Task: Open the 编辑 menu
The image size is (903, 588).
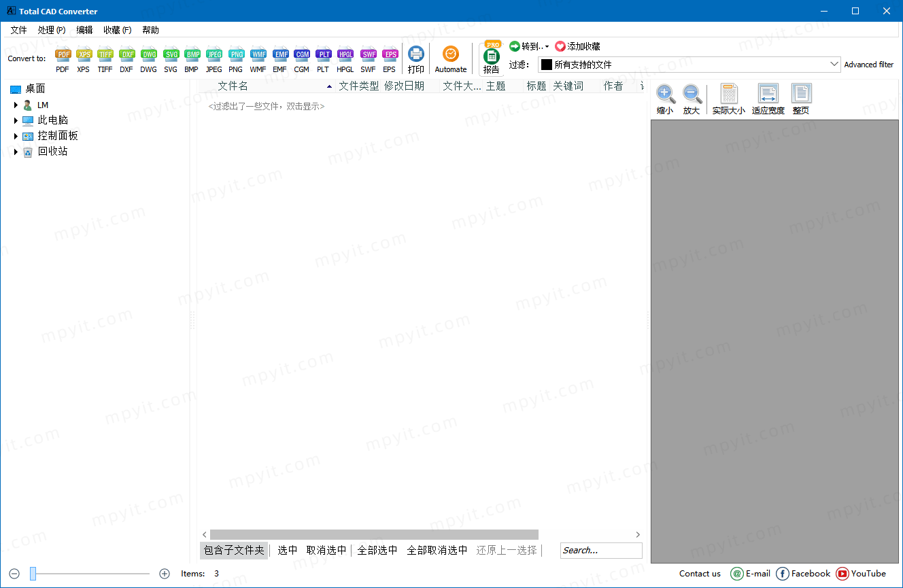Action: pos(84,30)
